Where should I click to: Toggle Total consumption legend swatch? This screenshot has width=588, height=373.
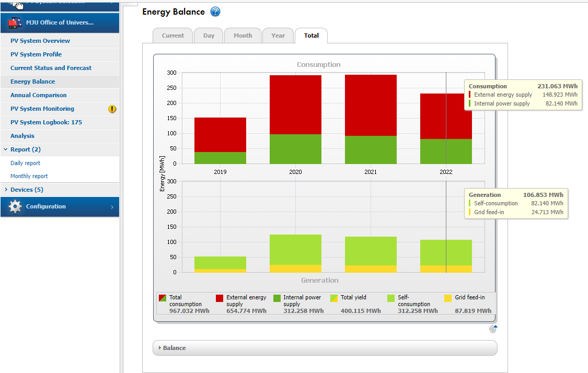(163, 298)
